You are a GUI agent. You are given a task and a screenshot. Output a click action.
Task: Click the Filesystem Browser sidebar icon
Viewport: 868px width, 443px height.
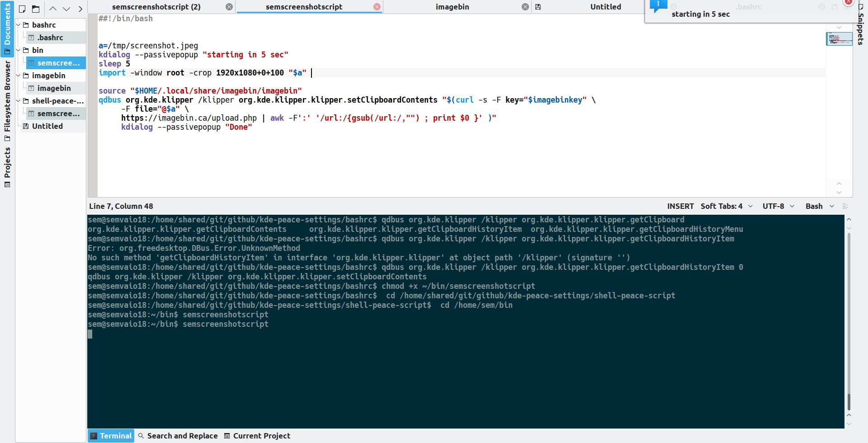tap(7, 138)
